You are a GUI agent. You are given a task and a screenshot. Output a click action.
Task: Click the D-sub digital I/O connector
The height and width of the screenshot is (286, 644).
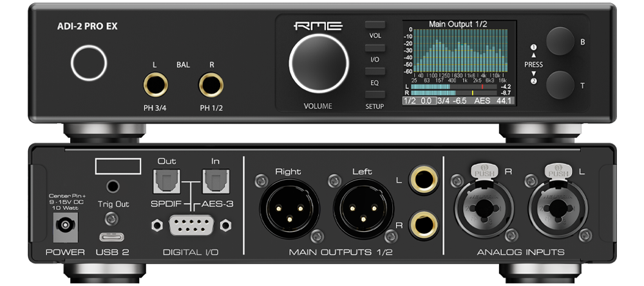point(191,225)
